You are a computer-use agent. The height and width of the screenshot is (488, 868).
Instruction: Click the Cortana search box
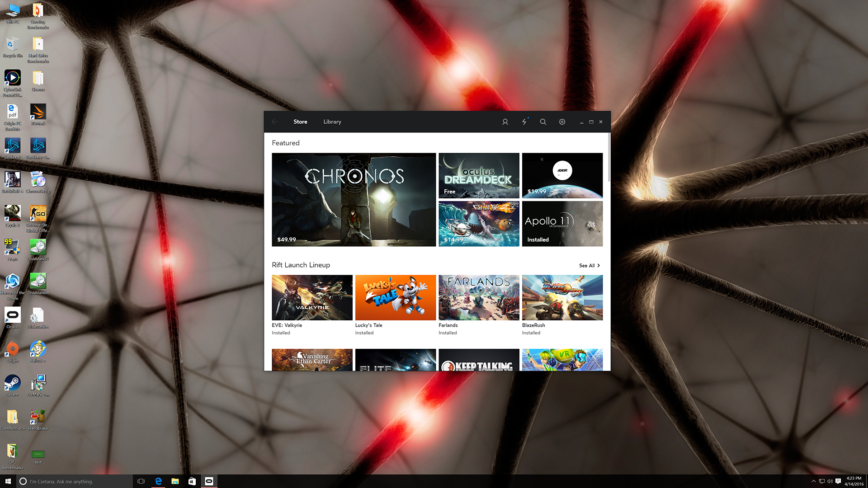[x=75, y=481]
